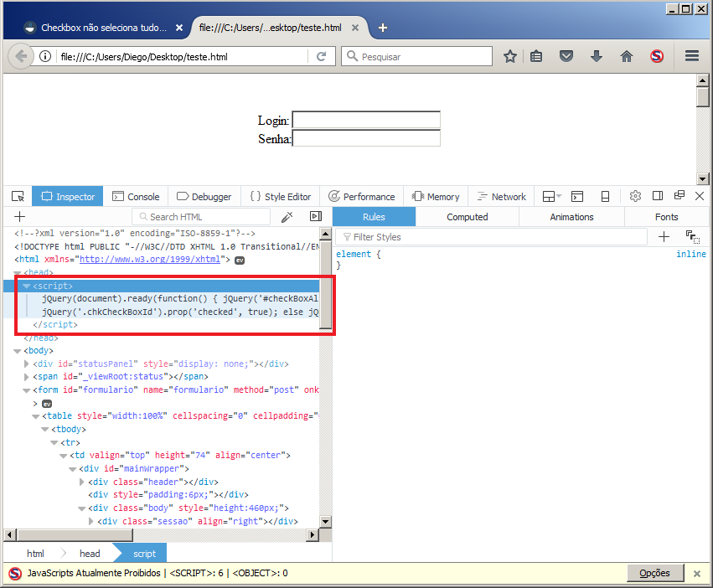Click the inline source link in Rules

(690, 254)
